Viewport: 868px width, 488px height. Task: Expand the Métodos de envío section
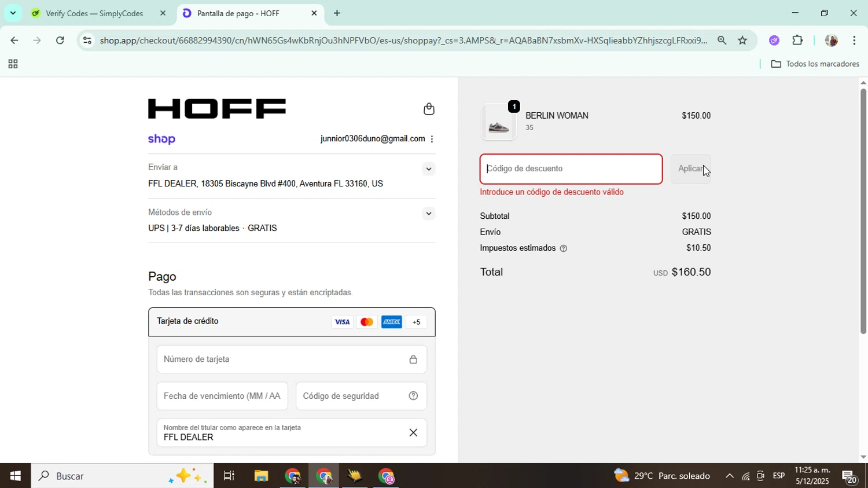click(428, 214)
